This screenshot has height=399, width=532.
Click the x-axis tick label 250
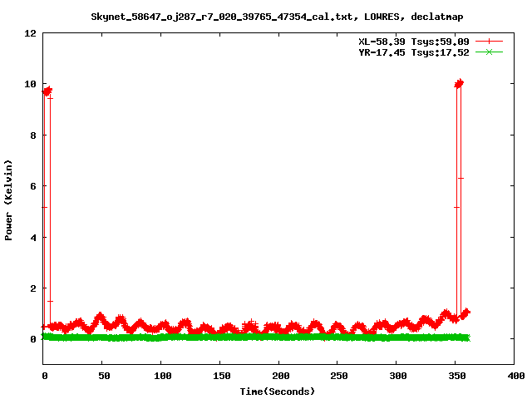[x=339, y=376]
